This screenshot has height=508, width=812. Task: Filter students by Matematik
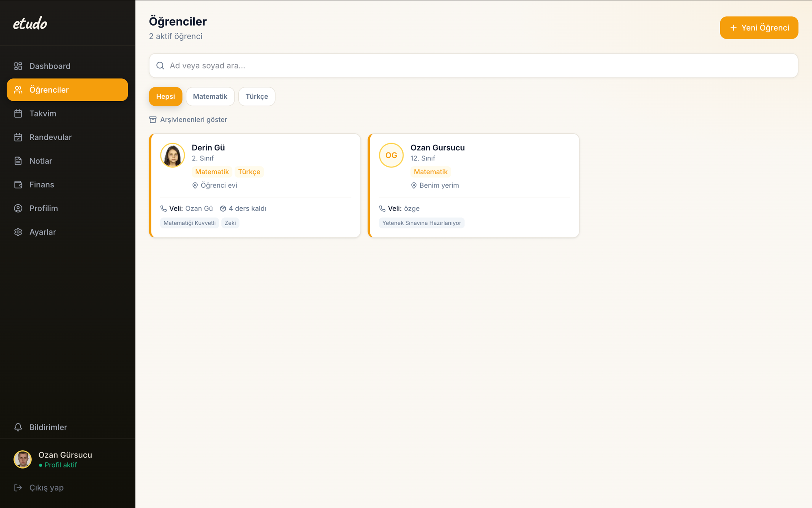(x=210, y=96)
